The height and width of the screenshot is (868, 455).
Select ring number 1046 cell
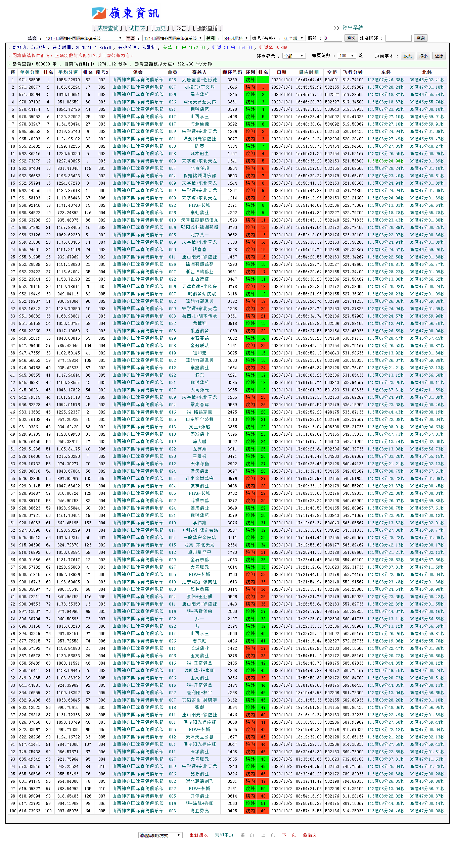pos(232,87)
